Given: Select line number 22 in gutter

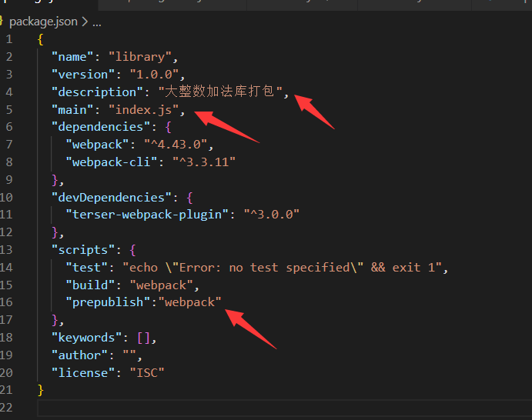Looking at the screenshot, I should point(6,407).
